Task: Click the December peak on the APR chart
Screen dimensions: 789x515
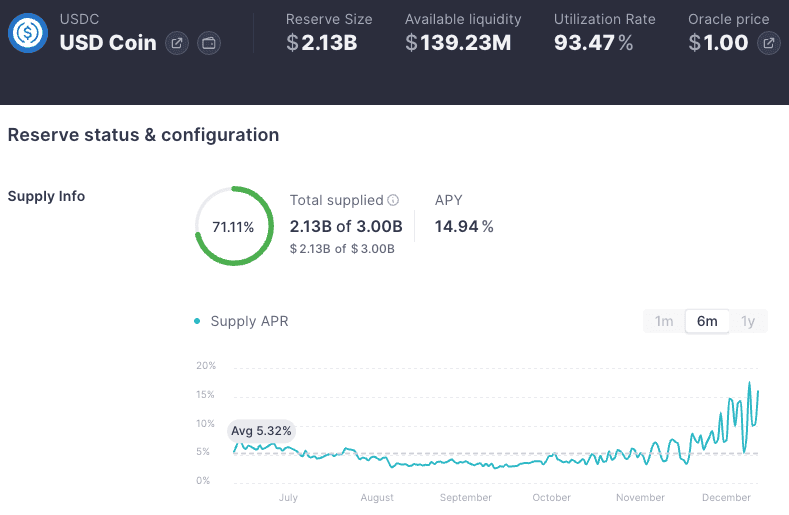Action: click(x=750, y=383)
